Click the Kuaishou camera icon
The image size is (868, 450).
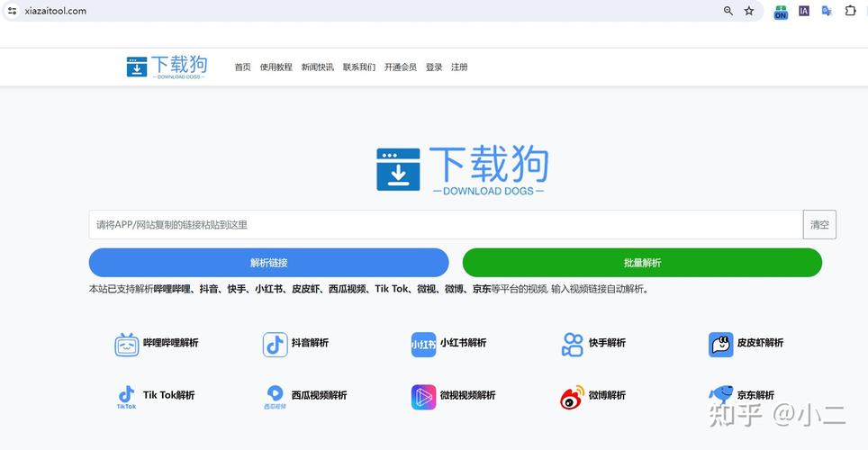click(x=572, y=344)
